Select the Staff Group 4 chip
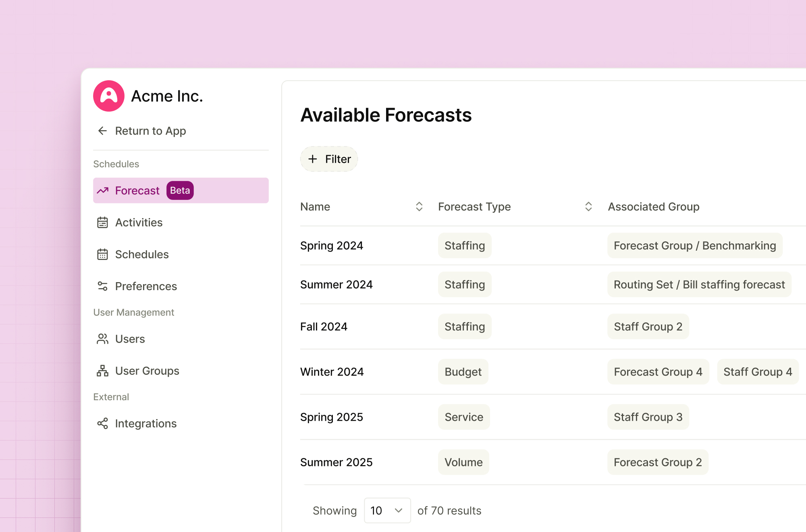The width and height of the screenshot is (806, 532). coord(757,372)
